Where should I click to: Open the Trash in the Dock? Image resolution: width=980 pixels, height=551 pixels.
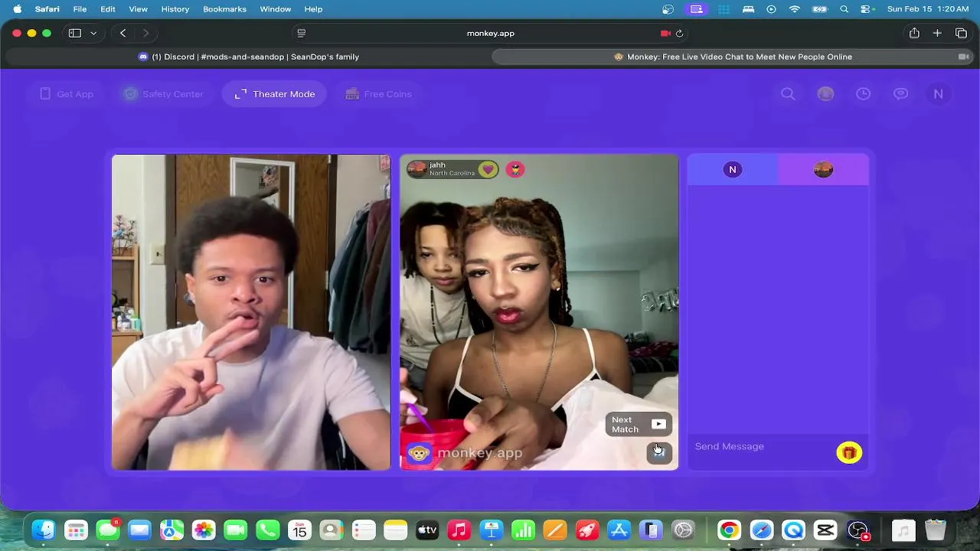[936, 530]
